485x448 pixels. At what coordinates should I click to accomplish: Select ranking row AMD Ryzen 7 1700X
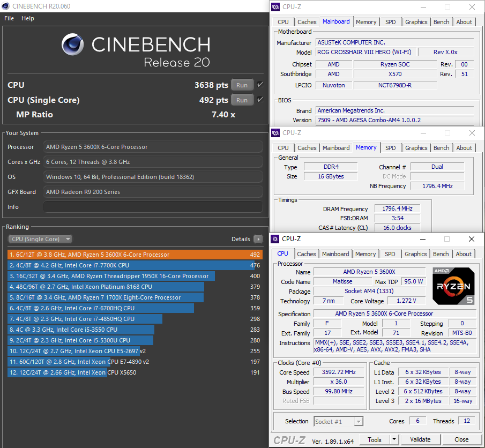135,297
